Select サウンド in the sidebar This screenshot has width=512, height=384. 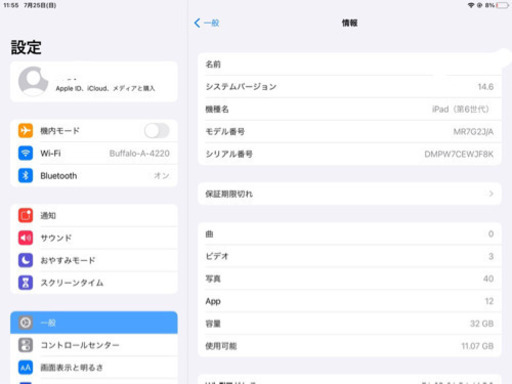[56, 238]
